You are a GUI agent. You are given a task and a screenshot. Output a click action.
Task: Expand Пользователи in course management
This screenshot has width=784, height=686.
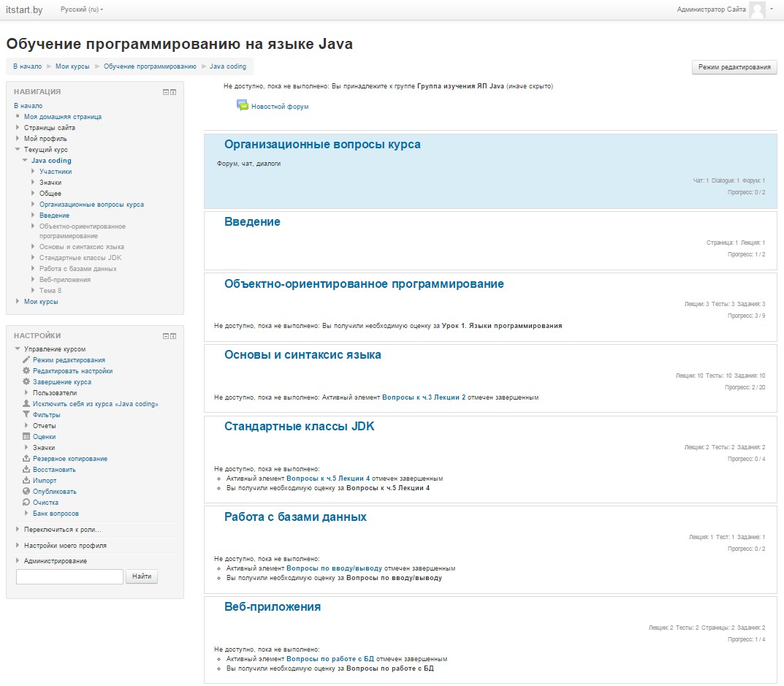click(26, 393)
